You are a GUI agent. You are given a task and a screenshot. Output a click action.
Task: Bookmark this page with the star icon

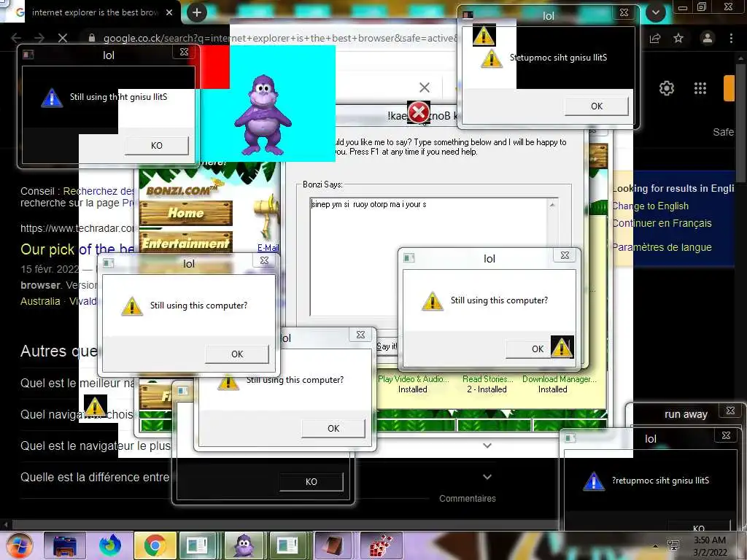click(678, 38)
